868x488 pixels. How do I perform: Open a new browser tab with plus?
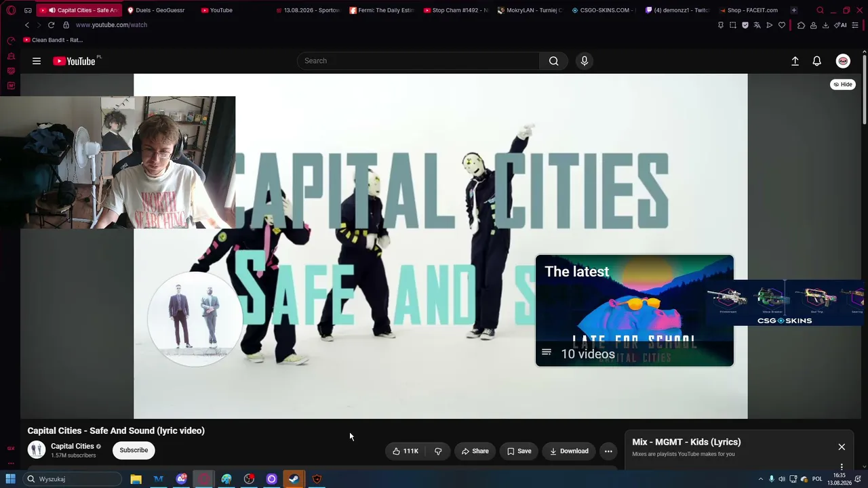793,10
